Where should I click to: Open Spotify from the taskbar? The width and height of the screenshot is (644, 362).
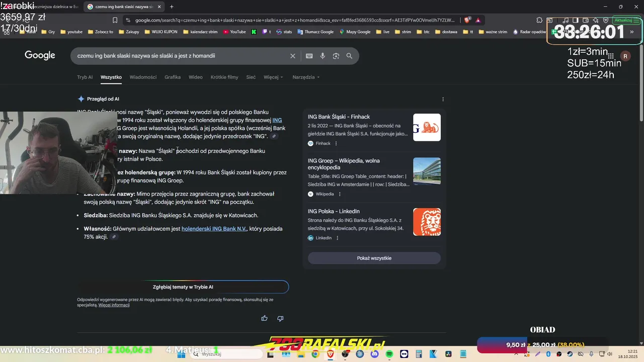pyautogui.click(x=389, y=354)
